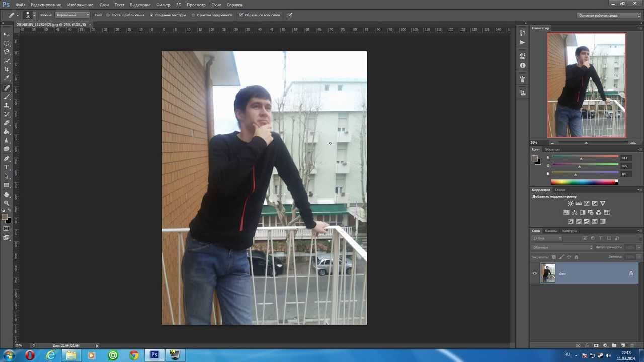Open status bar info arrow

(97, 346)
